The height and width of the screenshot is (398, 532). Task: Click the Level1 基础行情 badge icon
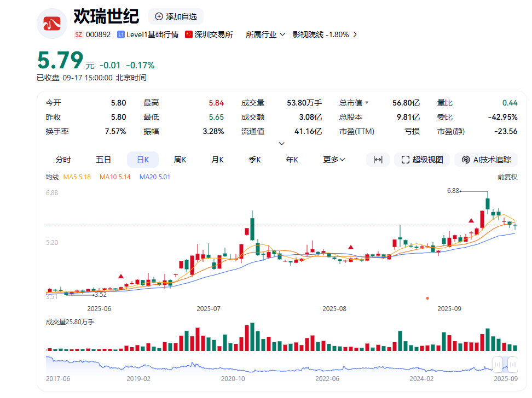pos(120,34)
